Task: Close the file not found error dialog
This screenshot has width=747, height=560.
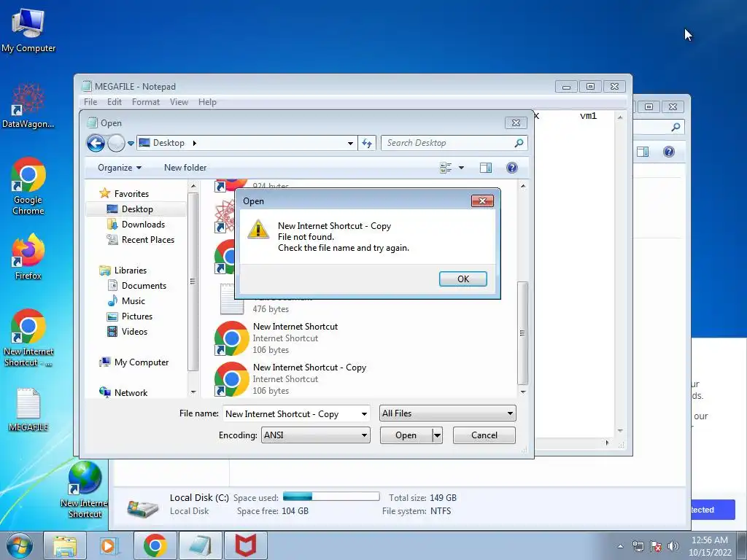Action: pyautogui.click(x=482, y=201)
